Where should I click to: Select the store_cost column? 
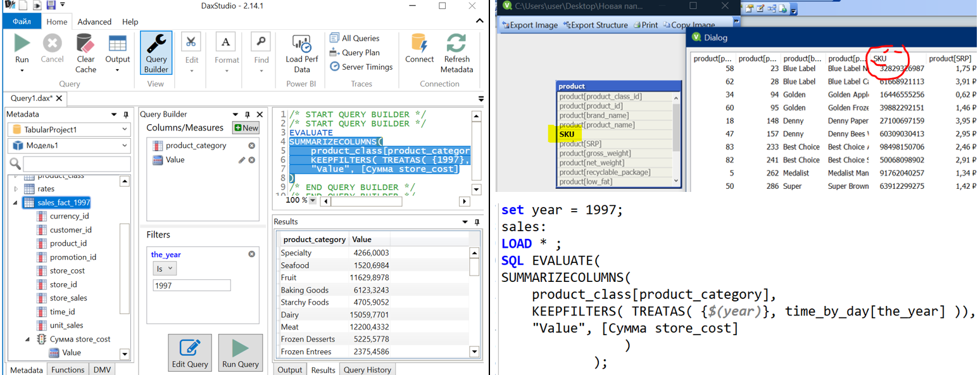click(67, 270)
